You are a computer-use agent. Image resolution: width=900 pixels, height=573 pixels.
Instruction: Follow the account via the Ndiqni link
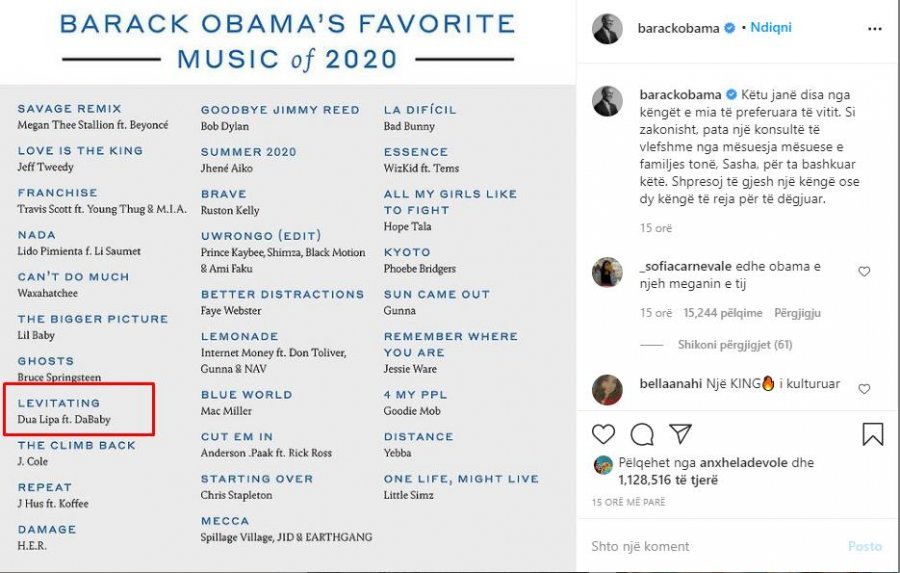coord(771,28)
